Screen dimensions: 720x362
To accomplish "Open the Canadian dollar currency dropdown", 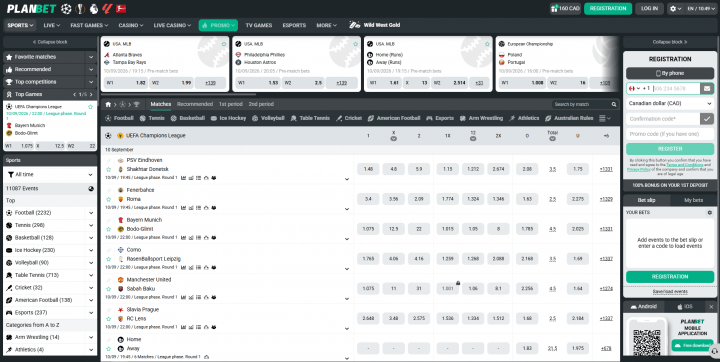I will (670, 103).
